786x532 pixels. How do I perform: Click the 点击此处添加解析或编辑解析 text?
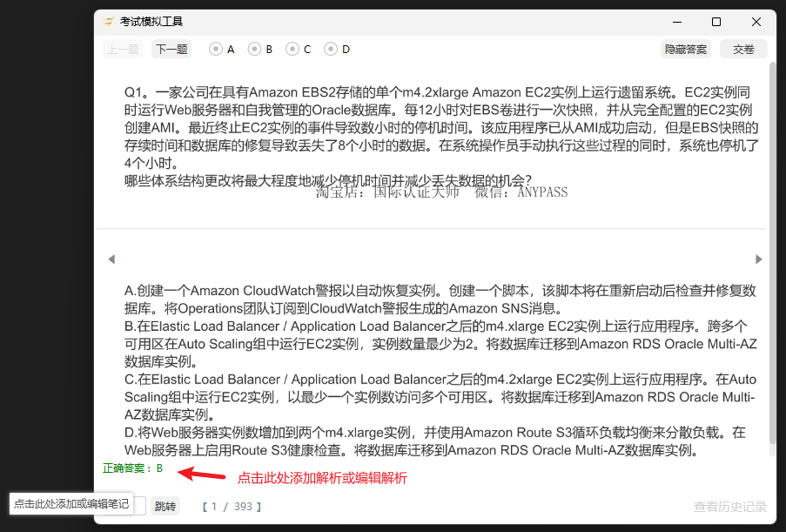point(322,478)
